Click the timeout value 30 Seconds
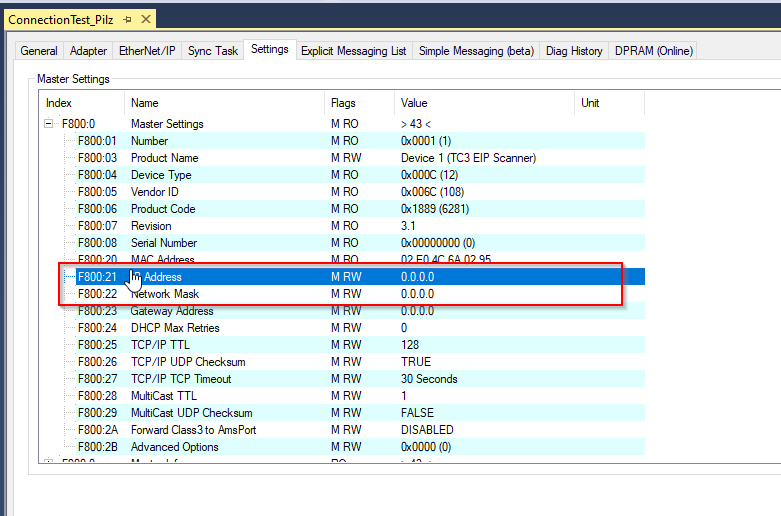This screenshot has width=781, height=516. click(x=429, y=379)
